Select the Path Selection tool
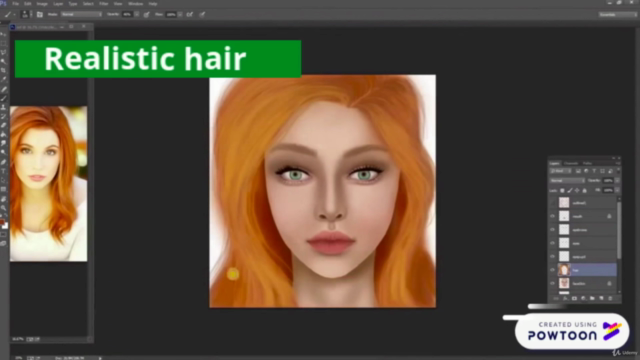This screenshot has width=640, height=360. click(4, 180)
